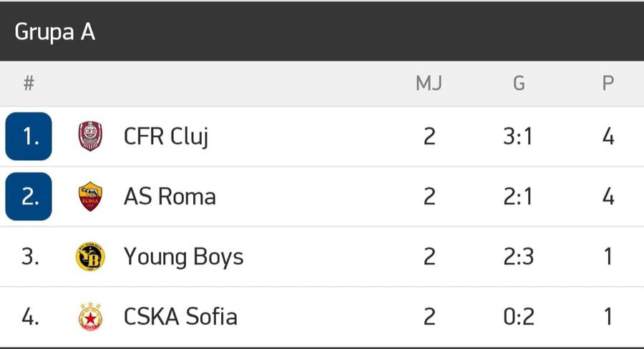
Task: Click the Grupa A header title
Action: click(54, 32)
